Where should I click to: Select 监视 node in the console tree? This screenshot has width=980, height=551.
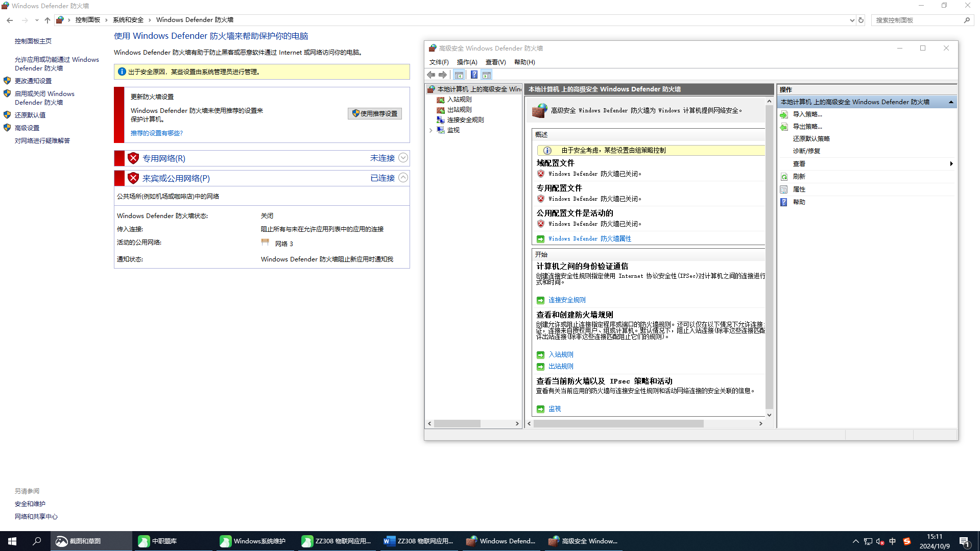453,130
